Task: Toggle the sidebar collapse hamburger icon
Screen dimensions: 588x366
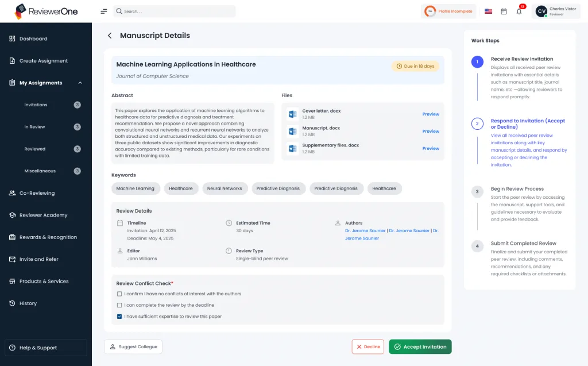Action: [103, 11]
